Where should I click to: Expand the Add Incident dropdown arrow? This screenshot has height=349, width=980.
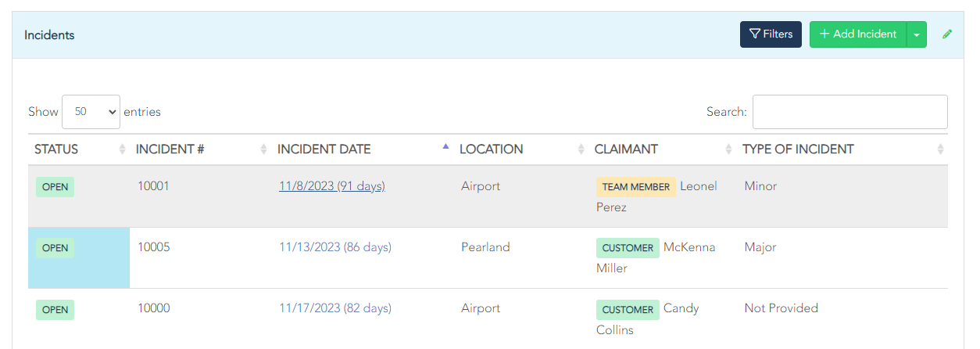pyautogui.click(x=917, y=34)
